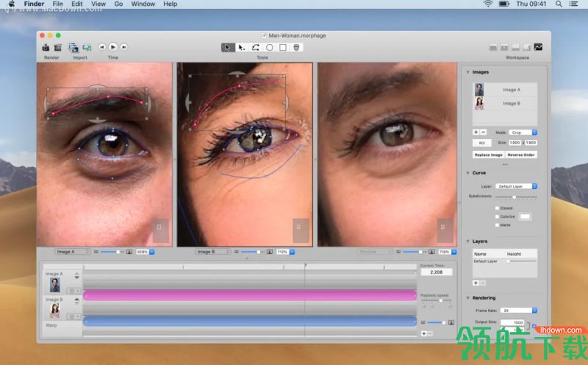Image resolution: width=588 pixels, height=365 pixels.
Task: Collapse the Layers section
Action: 467,241
